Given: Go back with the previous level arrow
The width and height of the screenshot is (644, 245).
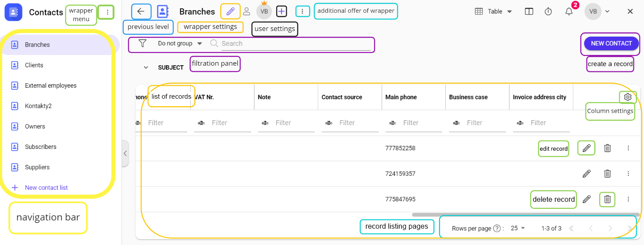Looking at the screenshot, I should click(x=141, y=11).
